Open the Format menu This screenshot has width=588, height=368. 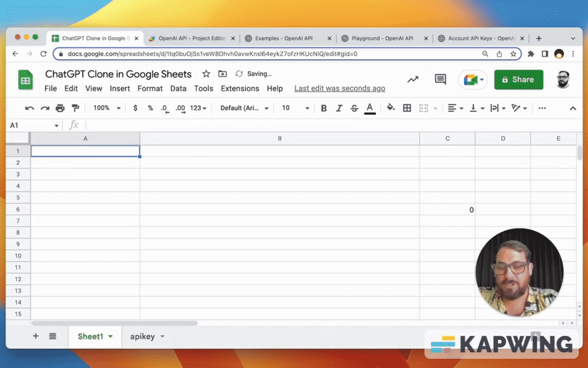(x=150, y=88)
